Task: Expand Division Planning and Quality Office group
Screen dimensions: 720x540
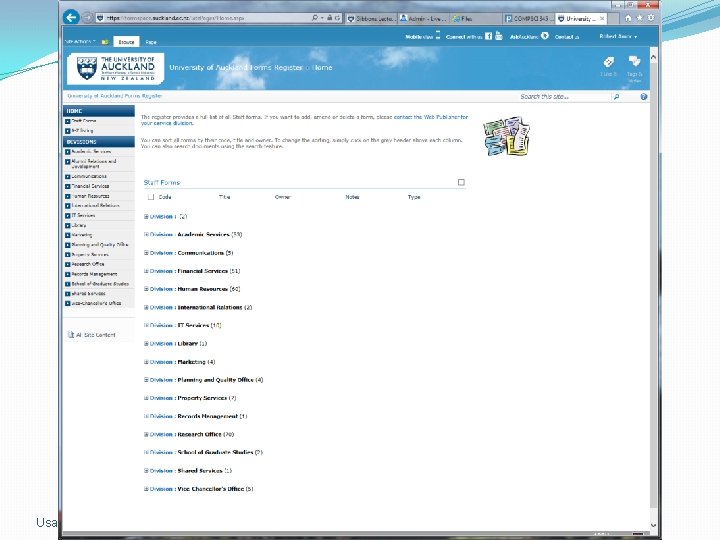Action: pos(146,380)
